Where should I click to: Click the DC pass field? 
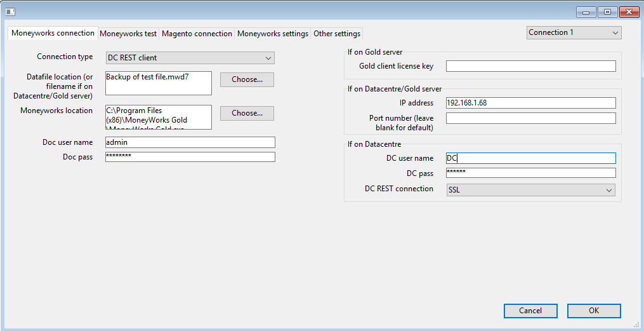pyautogui.click(x=531, y=173)
